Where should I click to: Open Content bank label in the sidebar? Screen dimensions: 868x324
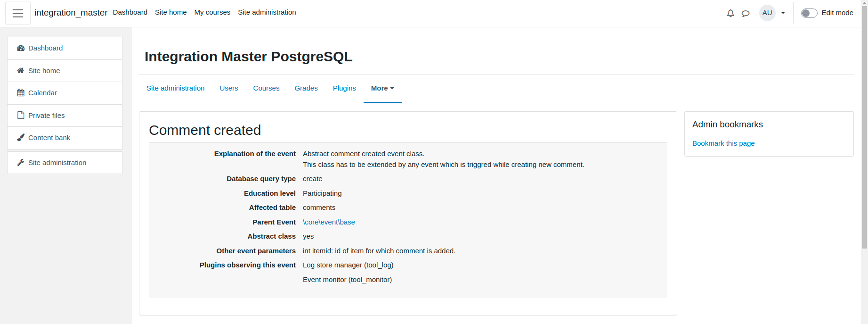point(49,138)
